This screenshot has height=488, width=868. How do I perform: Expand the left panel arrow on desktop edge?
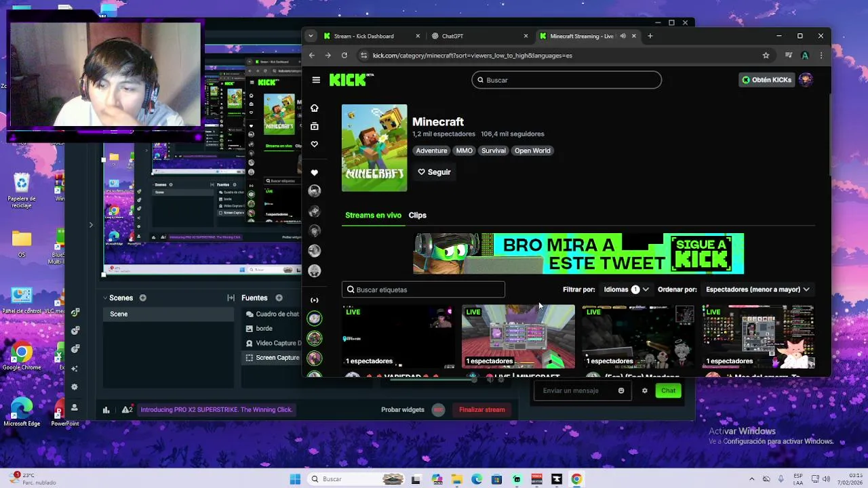91,224
